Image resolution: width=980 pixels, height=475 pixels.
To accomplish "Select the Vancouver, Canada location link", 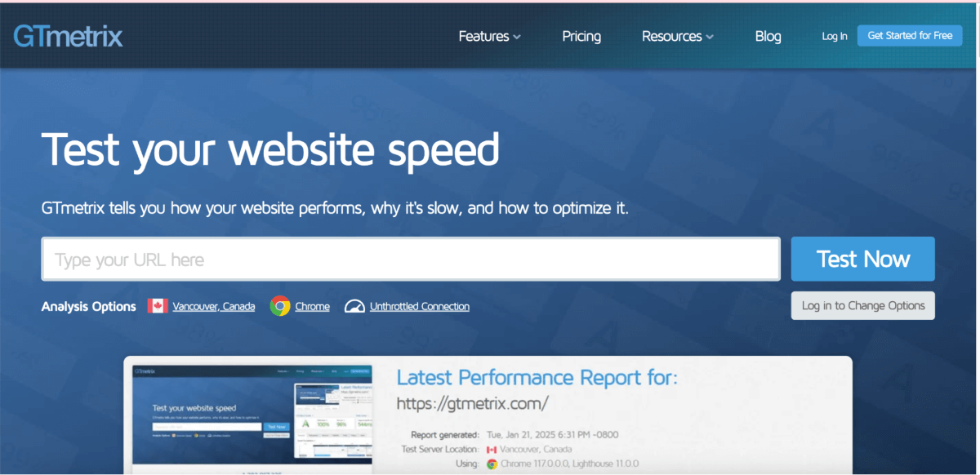I will click(214, 307).
